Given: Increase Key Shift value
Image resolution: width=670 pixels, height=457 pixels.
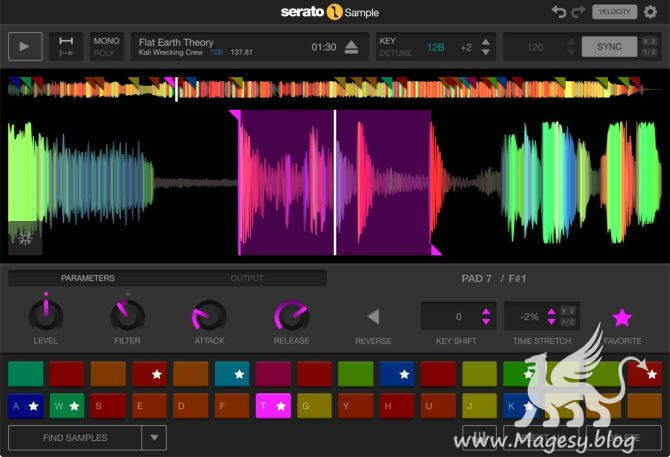Looking at the screenshot, I should pos(486,312).
